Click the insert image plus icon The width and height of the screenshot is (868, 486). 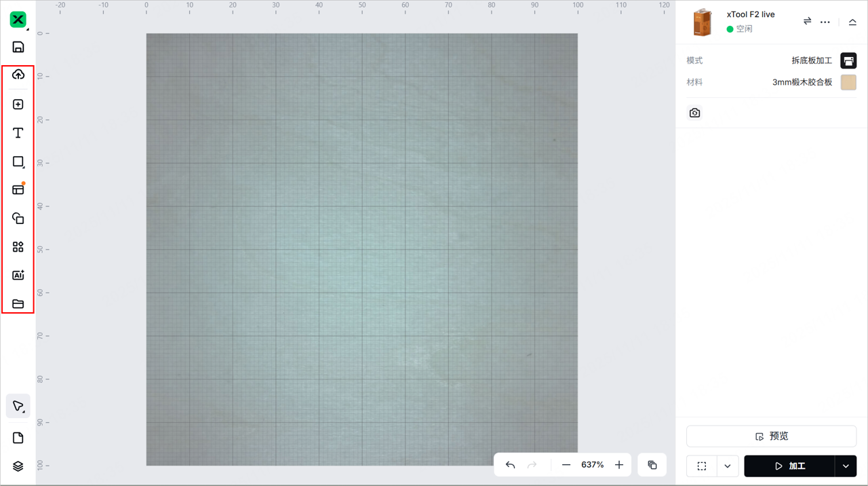tap(18, 105)
